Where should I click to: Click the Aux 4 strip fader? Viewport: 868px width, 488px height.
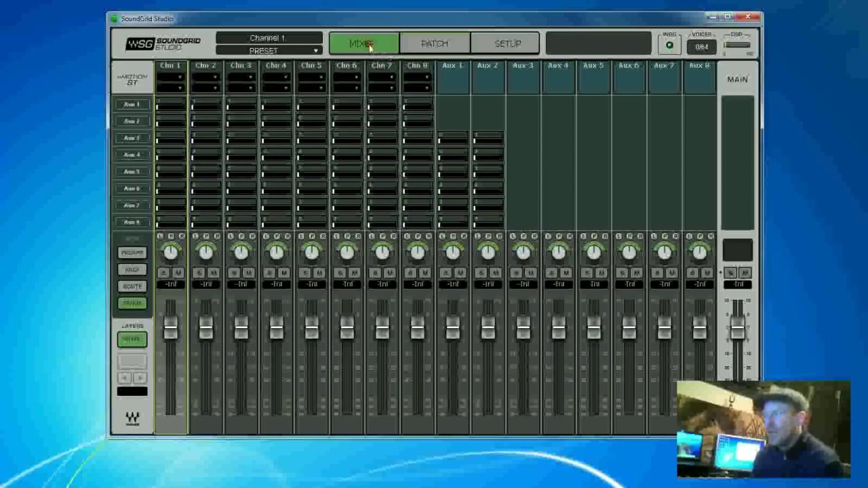558,329
